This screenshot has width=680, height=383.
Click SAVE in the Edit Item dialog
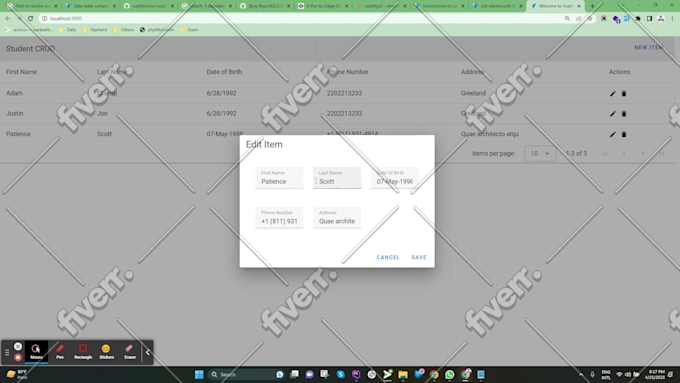pyautogui.click(x=419, y=257)
